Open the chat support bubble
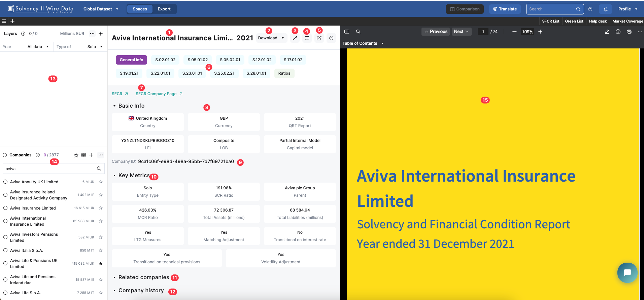 pos(627,272)
